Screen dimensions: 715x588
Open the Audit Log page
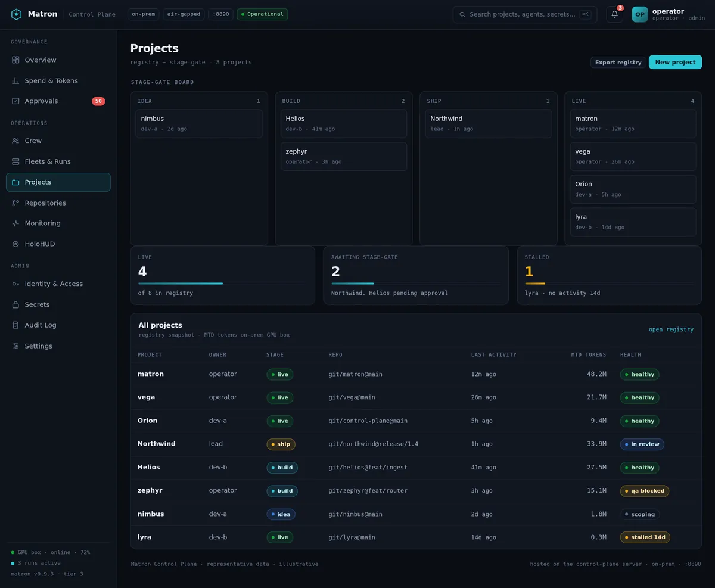(x=58, y=325)
